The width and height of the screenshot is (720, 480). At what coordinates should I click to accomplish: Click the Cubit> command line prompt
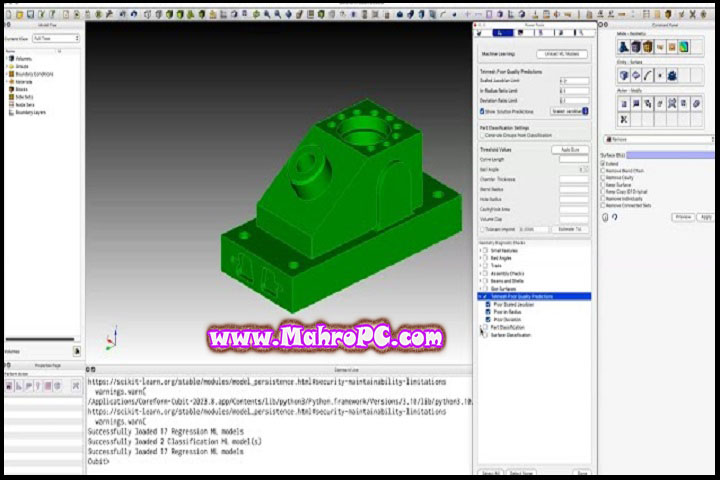(98, 461)
